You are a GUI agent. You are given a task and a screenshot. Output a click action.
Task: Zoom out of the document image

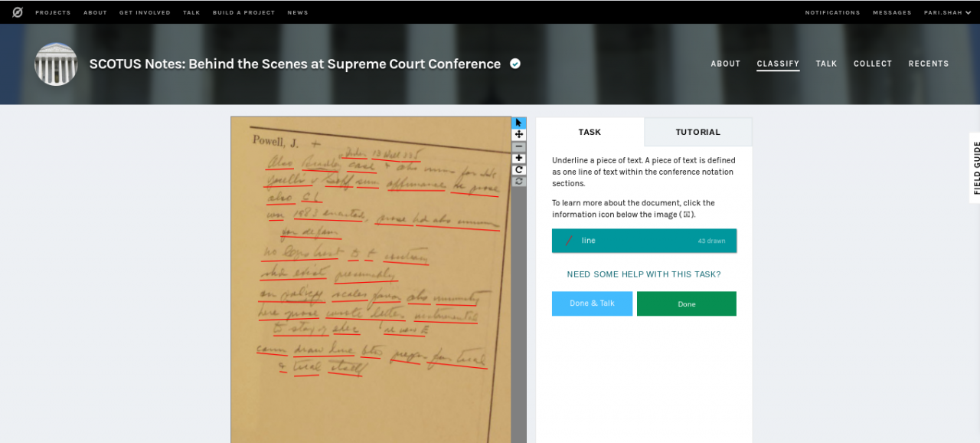click(x=519, y=146)
